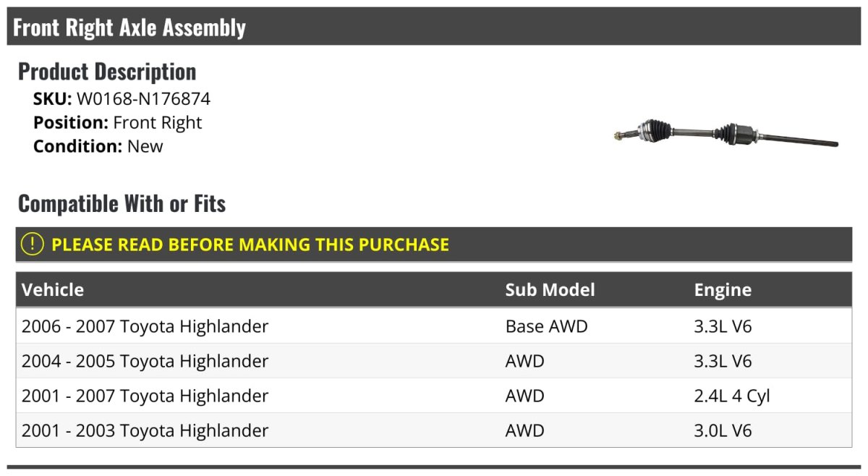The height and width of the screenshot is (476, 868).
Task: Select the 2001 - 2007 Toyota Highlander row
Action: click(145, 396)
